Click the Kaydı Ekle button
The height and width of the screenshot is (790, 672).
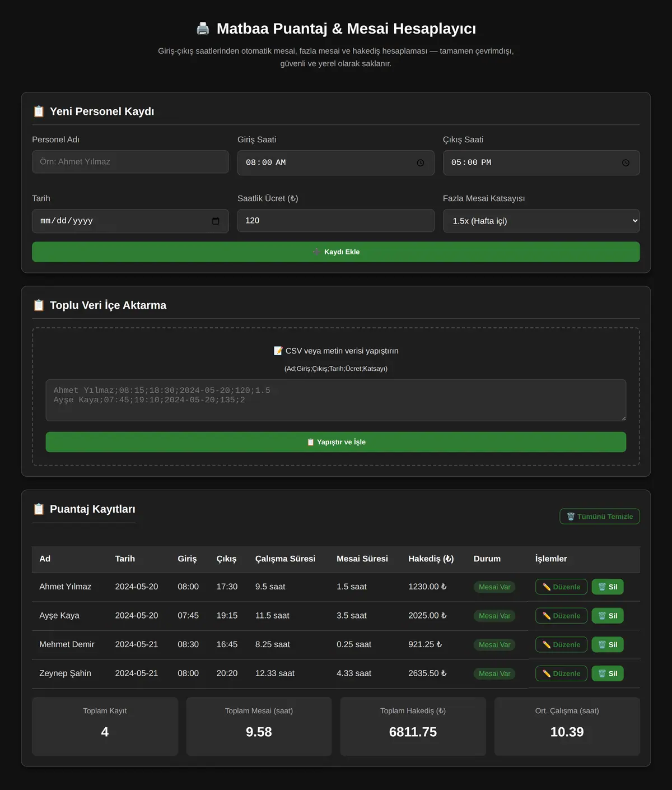pyautogui.click(x=336, y=252)
